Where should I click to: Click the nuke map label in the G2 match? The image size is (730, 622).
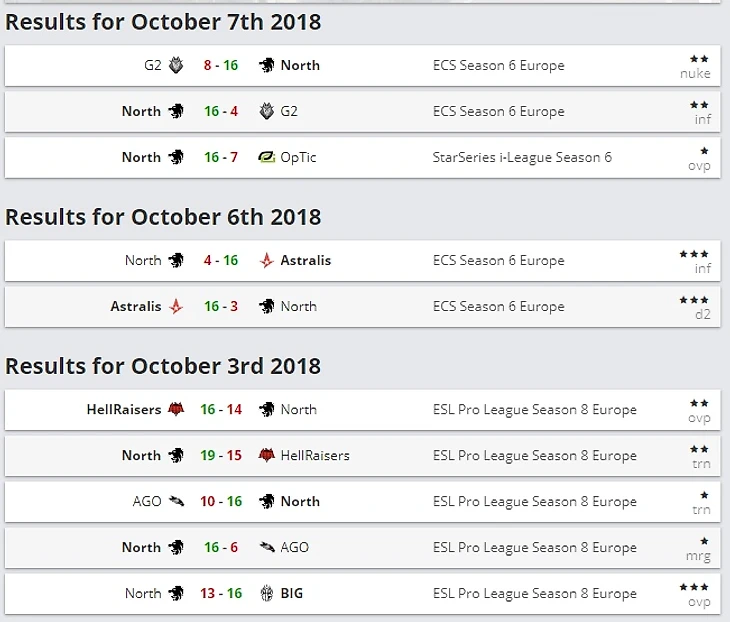695,73
